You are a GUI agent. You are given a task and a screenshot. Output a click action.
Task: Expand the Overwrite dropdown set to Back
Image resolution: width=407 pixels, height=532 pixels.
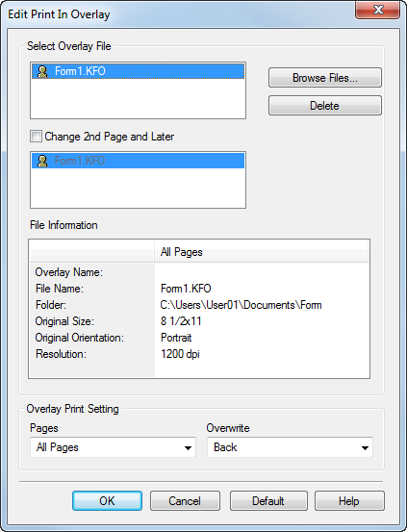point(290,447)
